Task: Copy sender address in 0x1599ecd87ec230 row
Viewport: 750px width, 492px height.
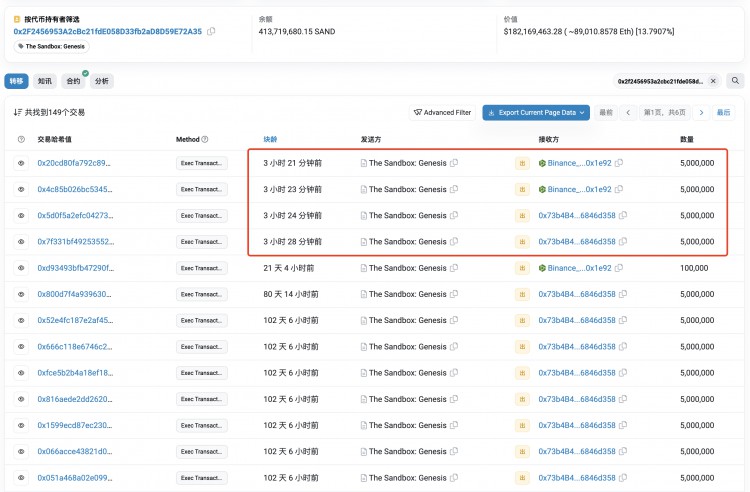Action: (454, 425)
